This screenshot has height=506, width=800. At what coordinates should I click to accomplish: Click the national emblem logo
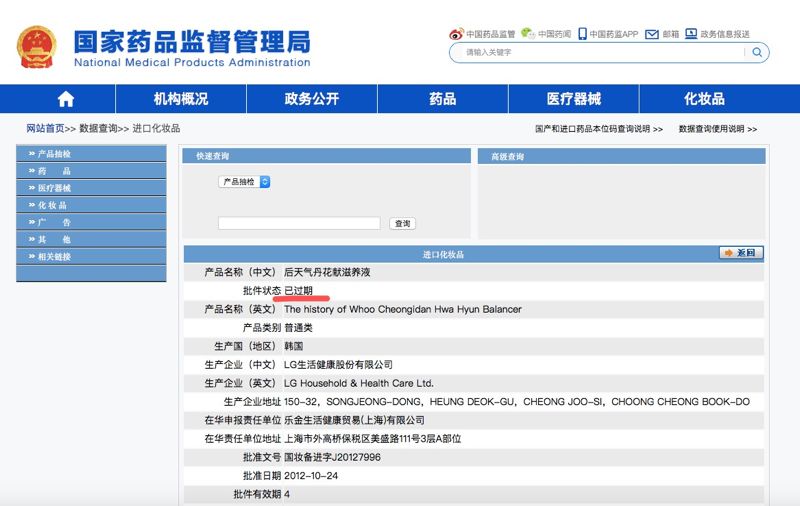click(36, 47)
